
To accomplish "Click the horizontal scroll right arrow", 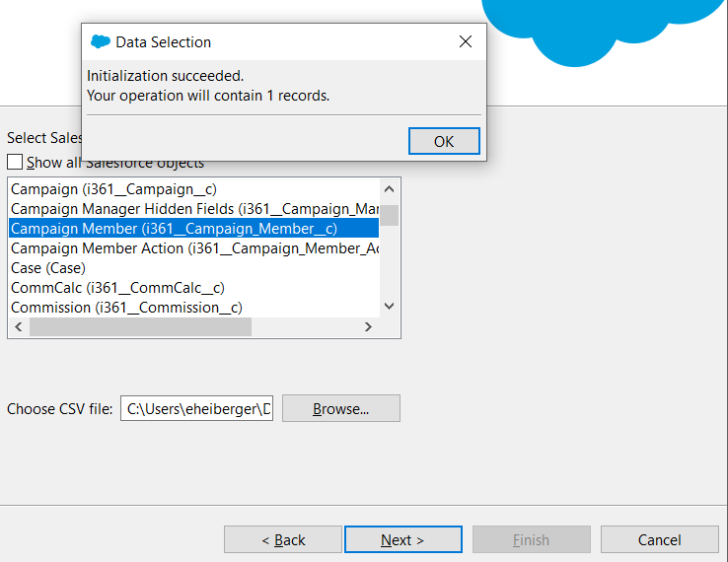I will 368,327.
